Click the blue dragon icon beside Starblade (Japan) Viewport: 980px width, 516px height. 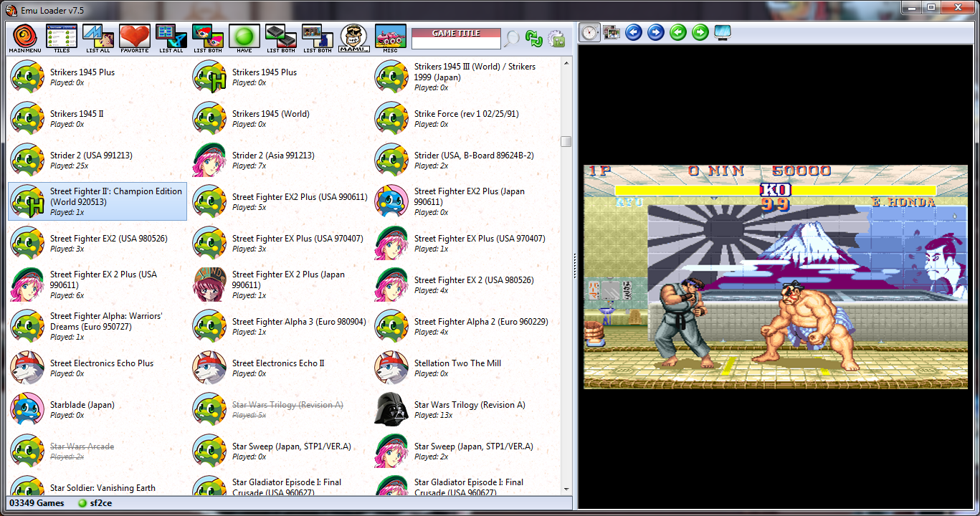[27, 410]
